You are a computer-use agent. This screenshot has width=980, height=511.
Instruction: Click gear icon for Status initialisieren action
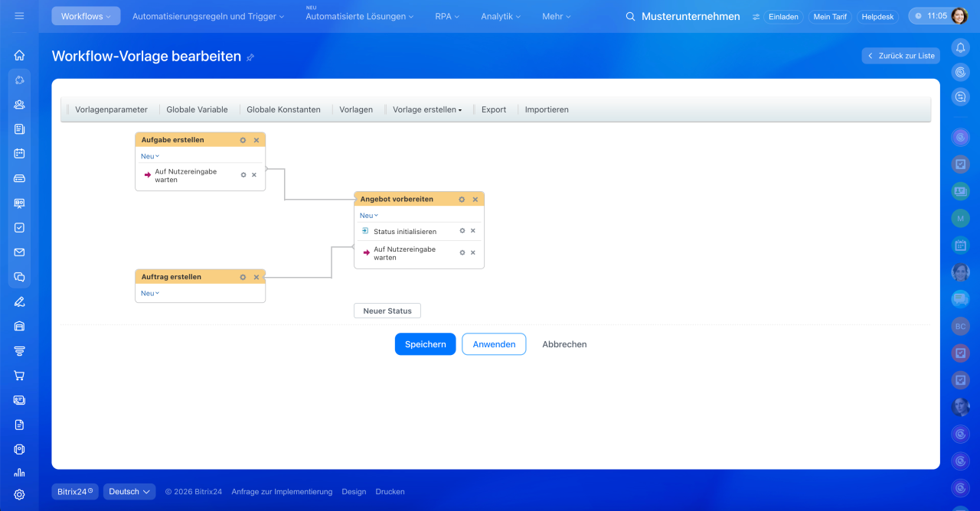pyautogui.click(x=462, y=231)
